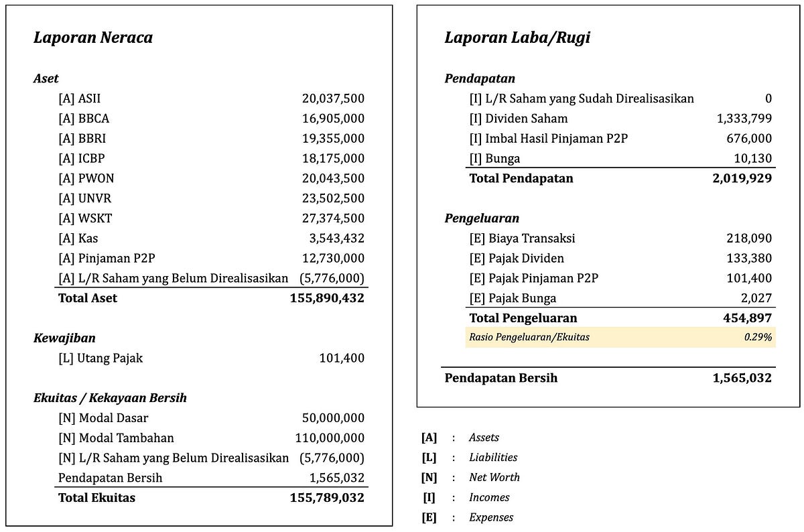This screenshot has height=532, width=804.
Task: Click the [E] Expenses legend entry
Action: [x=467, y=517]
